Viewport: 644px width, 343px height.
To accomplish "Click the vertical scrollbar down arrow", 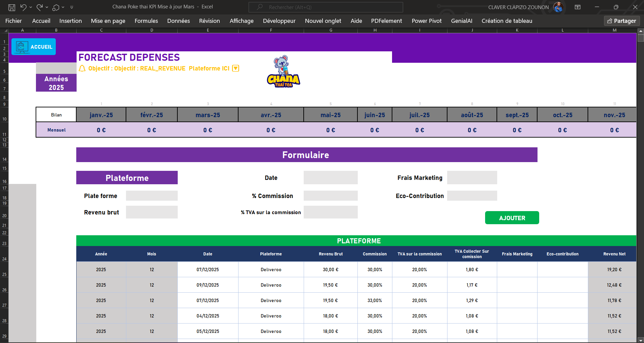I will [641, 340].
